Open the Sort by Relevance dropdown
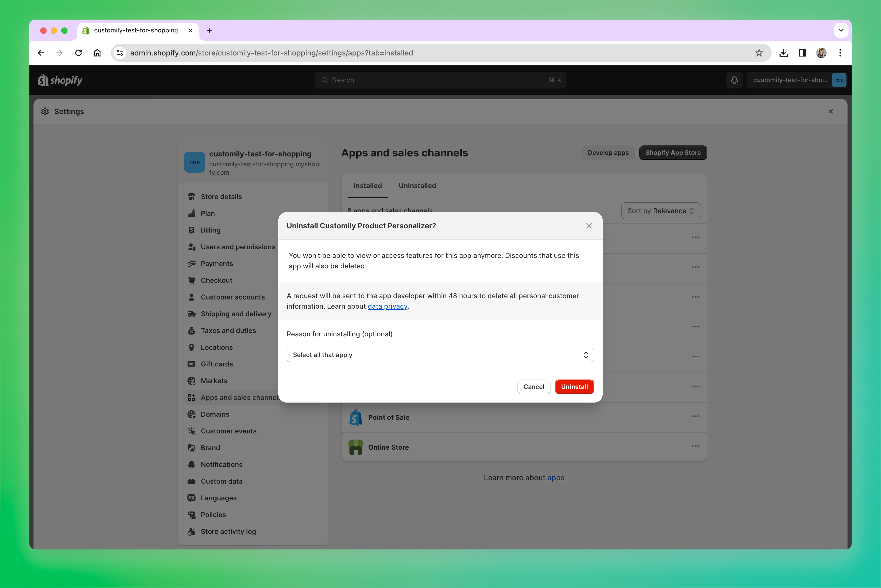This screenshot has height=588, width=881. (x=660, y=211)
